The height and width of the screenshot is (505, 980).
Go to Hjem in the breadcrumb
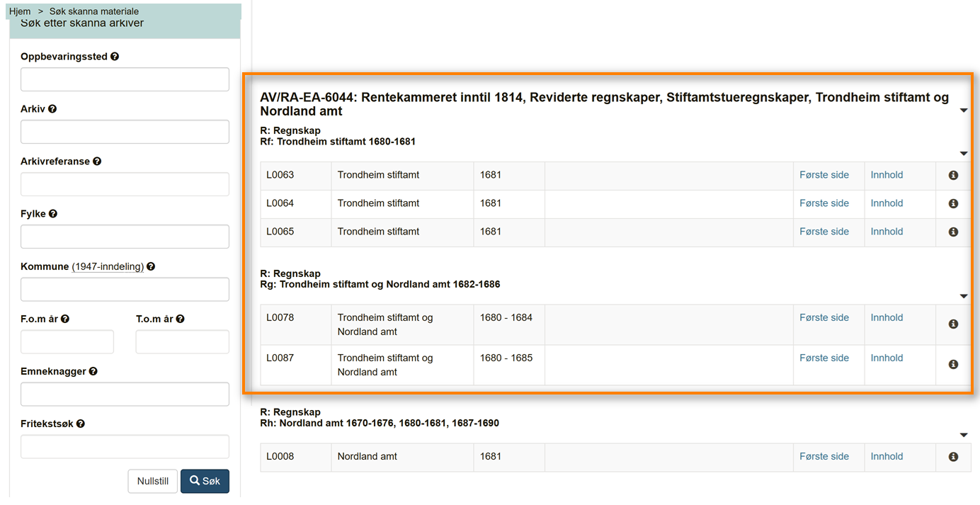[x=20, y=11]
